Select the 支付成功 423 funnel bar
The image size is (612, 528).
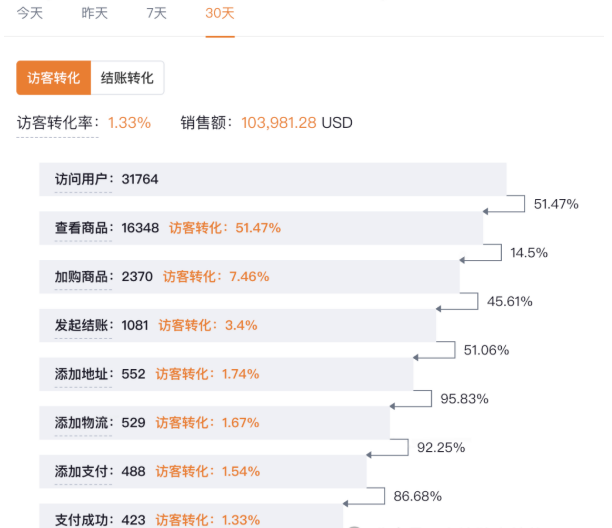coord(190,518)
